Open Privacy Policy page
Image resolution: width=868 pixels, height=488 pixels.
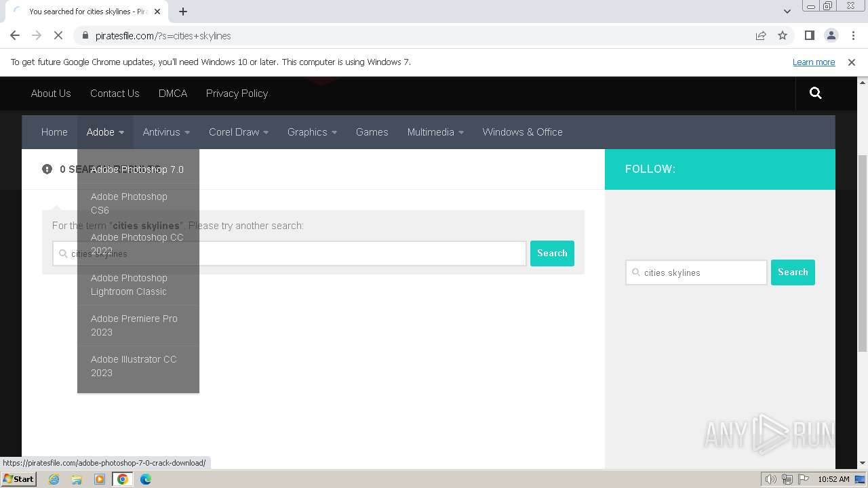tap(237, 94)
